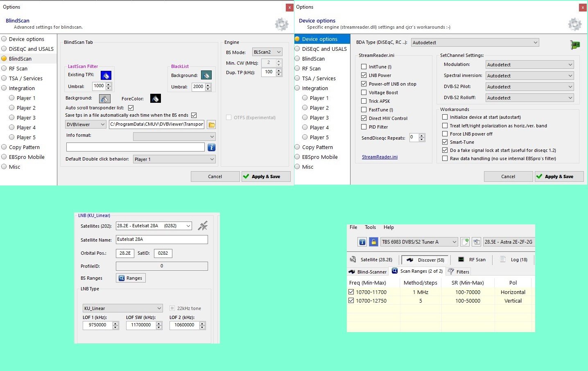Uncheck Auto scroll transponder list

(131, 108)
